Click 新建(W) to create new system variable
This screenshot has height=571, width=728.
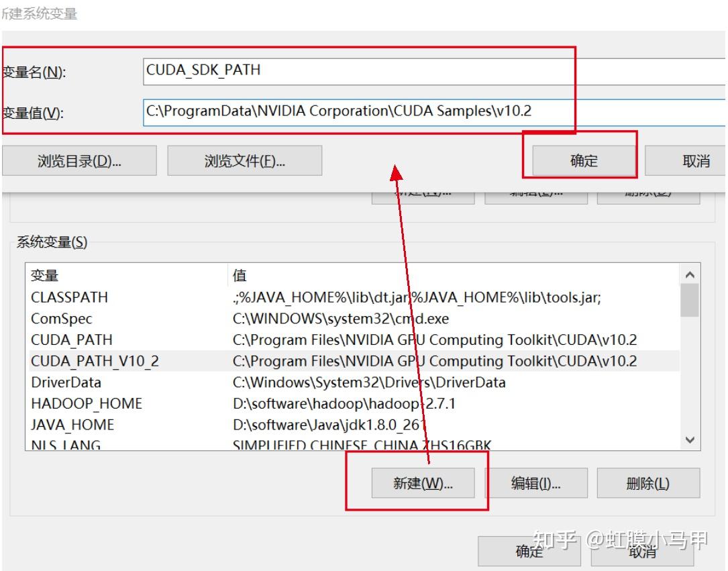tap(423, 482)
